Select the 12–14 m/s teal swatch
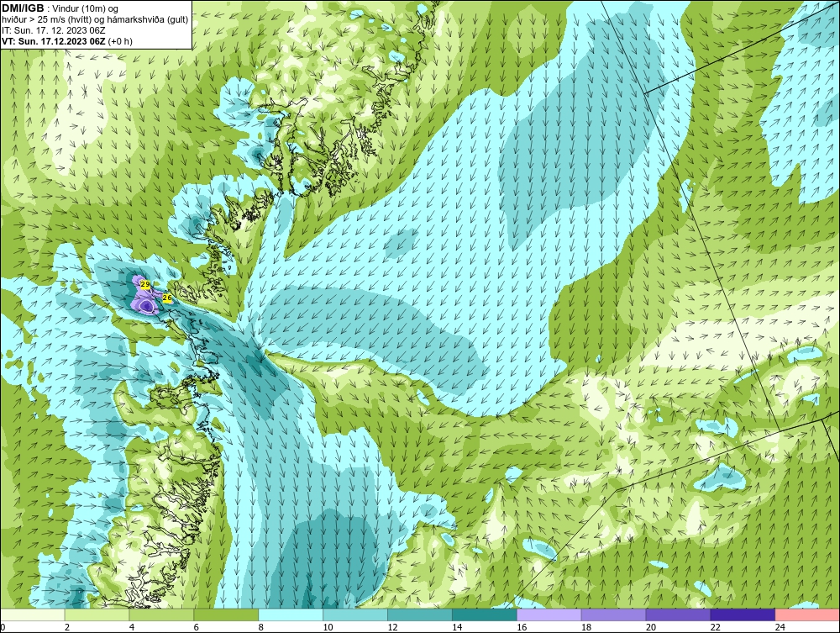This screenshot has width=840, height=633. click(420, 615)
